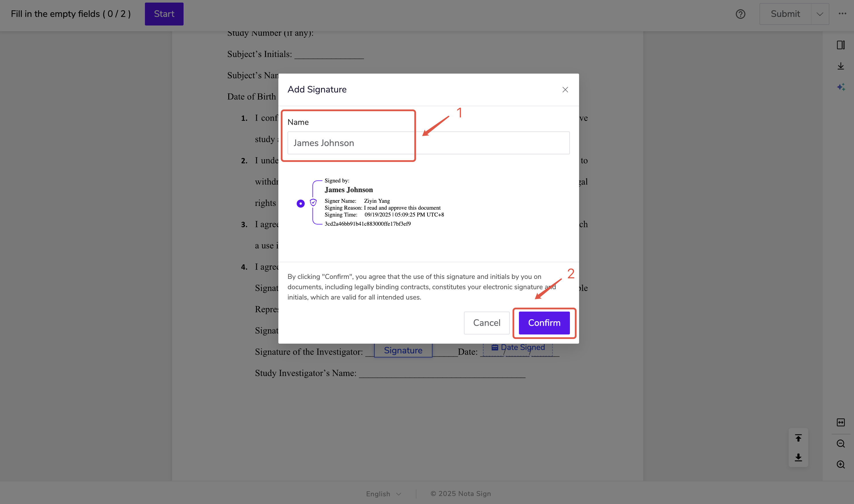Screen dimensions: 854x504
Task: Open the English language dropdown
Action: click(x=383, y=493)
